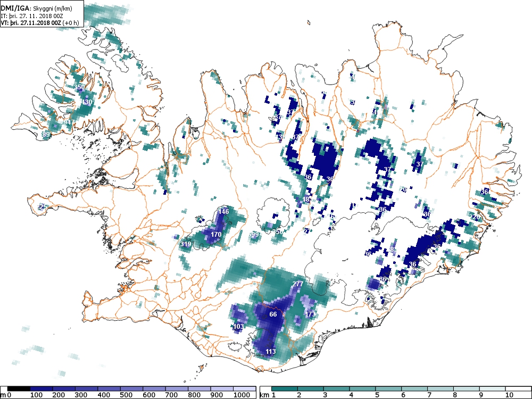The image size is (532, 399).
Task: Click the '100' label on the metre scale
Action: [36, 395]
